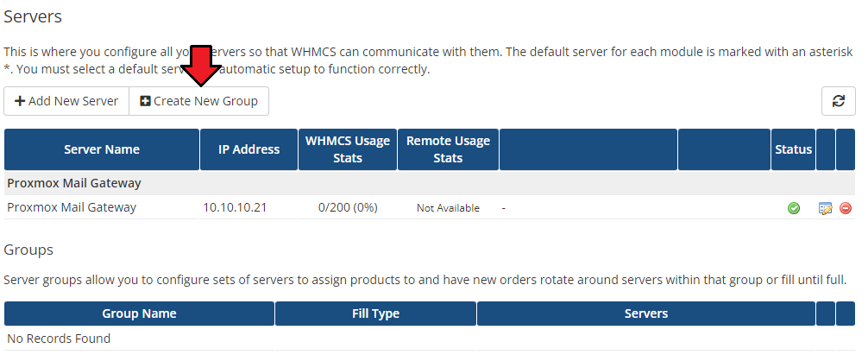Screen dimensions: 868x361
Task: Select the Servers column header in the Groups table
Action: pos(646,313)
